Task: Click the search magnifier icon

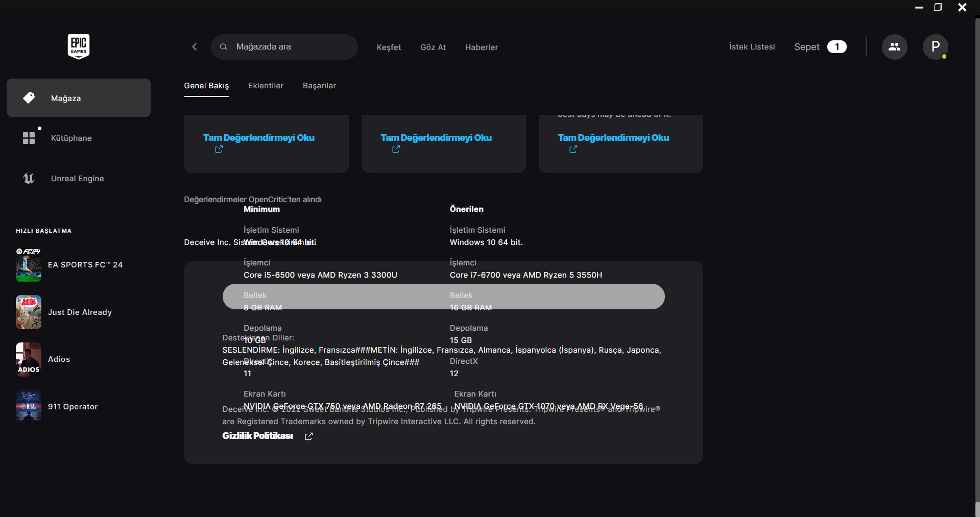Action: click(x=224, y=47)
